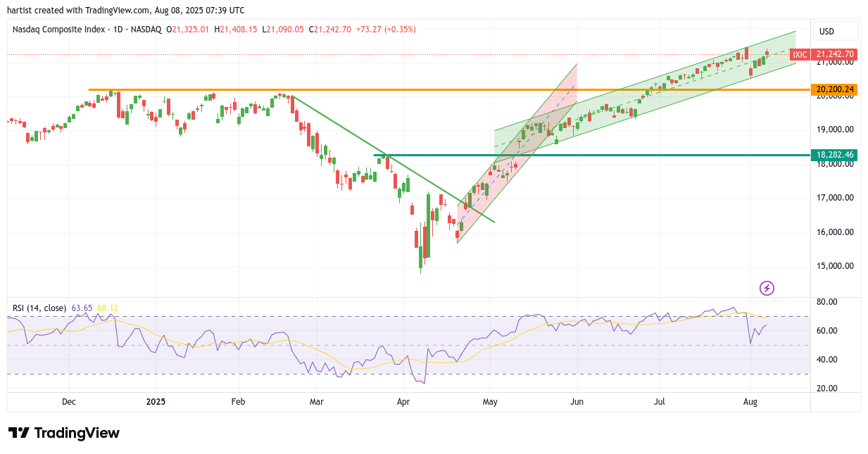Click the 17,000.00 price axis label

coord(834,198)
